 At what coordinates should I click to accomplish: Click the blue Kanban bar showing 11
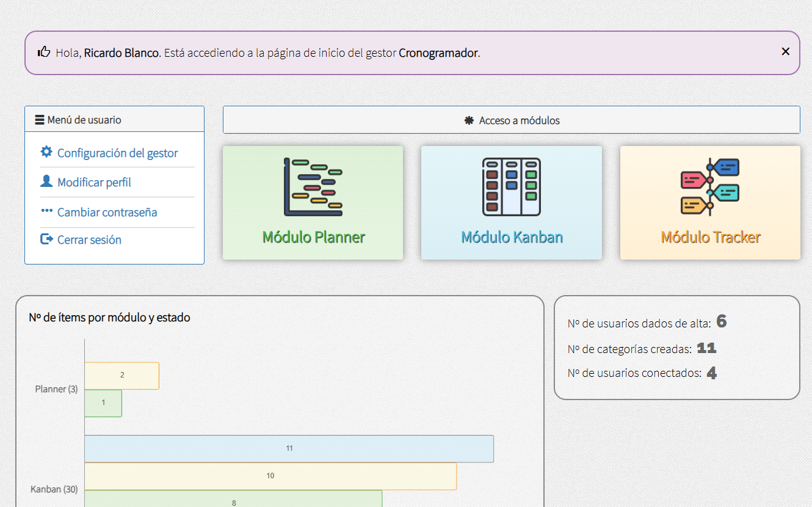[x=289, y=448]
